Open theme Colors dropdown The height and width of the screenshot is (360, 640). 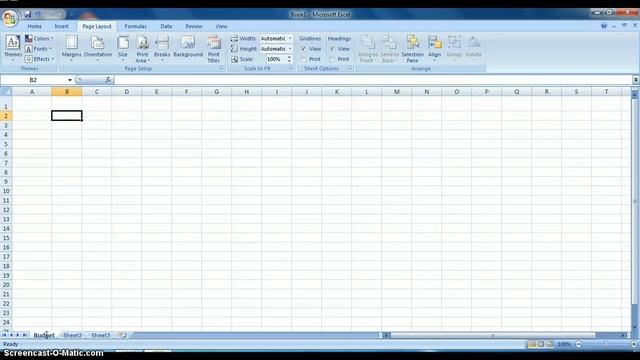coord(39,38)
